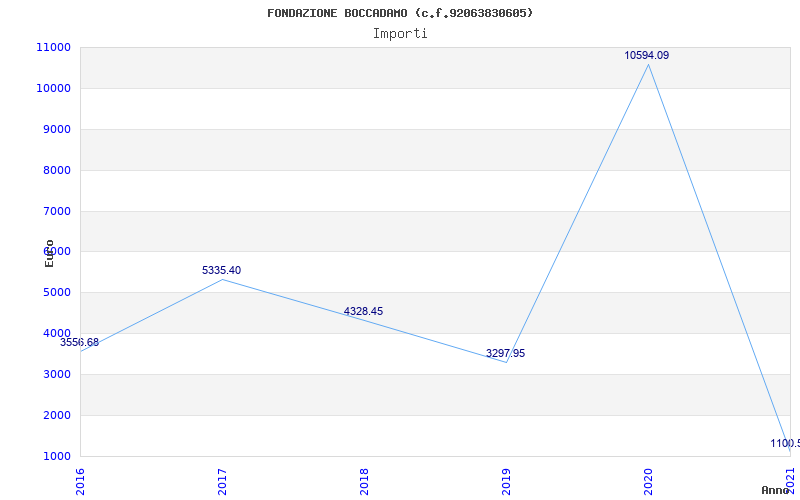Screen dimensions: 800x500
Task: Select the 3297.95 data label
Action: point(505,354)
